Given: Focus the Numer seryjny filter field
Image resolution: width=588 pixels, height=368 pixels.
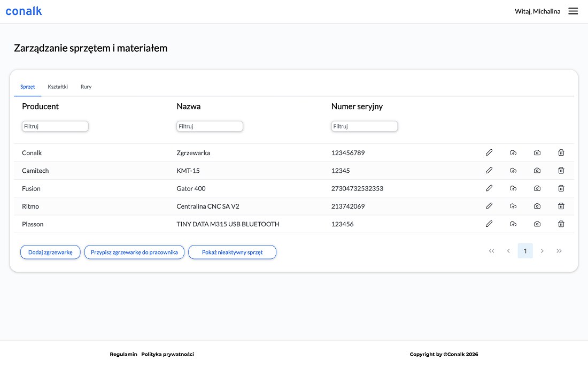Looking at the screenshot, I should pos(365,126).
